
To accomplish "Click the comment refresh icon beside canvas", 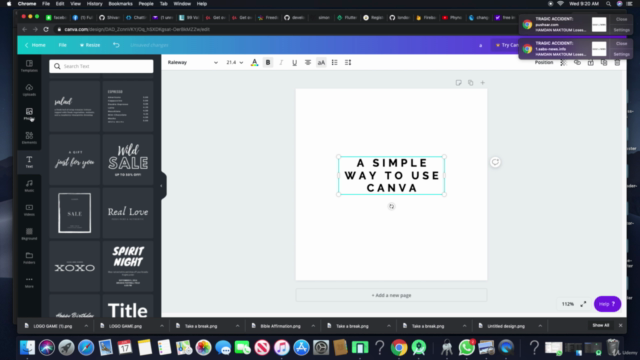I will point(495,162).
